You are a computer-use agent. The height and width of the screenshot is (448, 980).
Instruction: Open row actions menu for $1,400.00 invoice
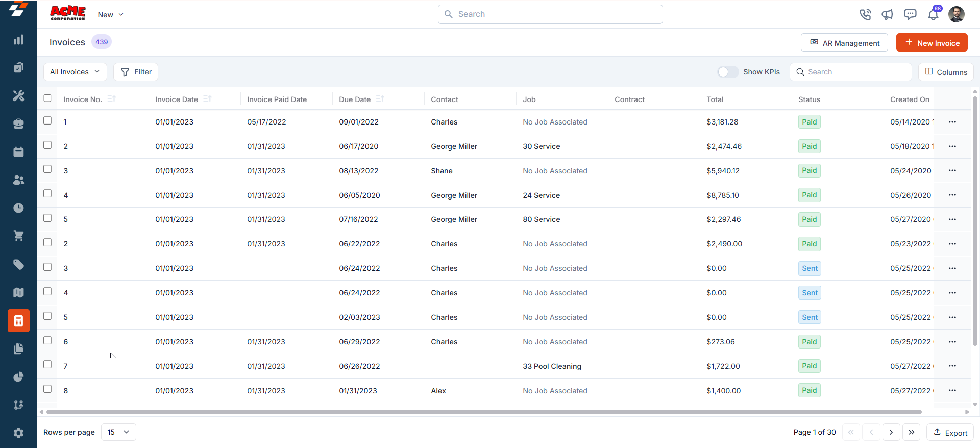pos(952,390)
